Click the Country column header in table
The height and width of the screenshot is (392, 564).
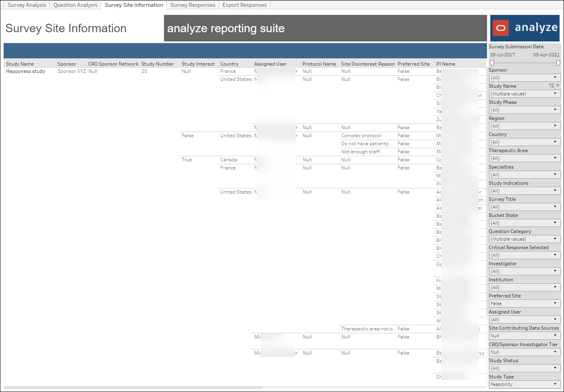(x=229, y=64)
